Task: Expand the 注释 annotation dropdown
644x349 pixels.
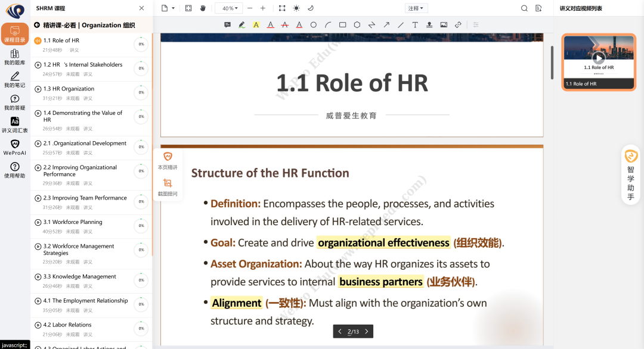Action: click(416, 8)
